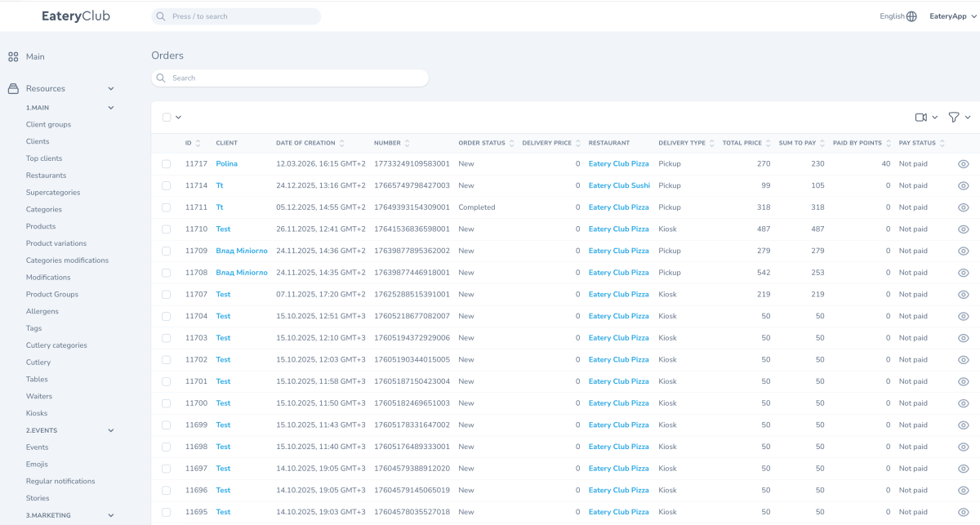The image size is (980, 525).
Task: Click the globe language icon
Action: [x=911, y=16]
